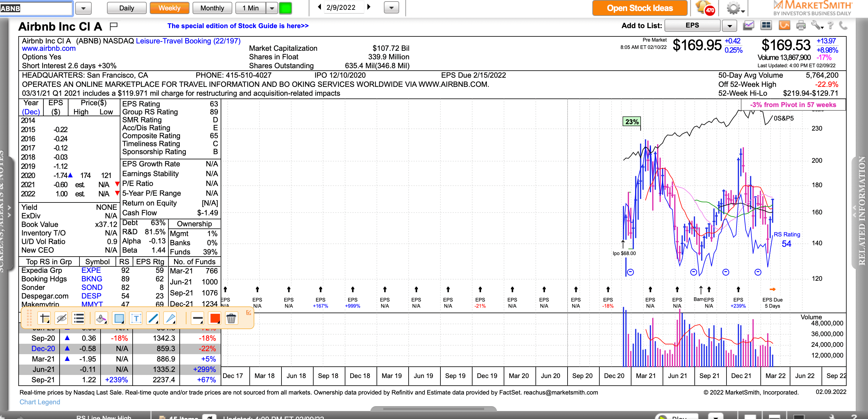
Task: Click the 2/9/2022 date field
Action: point(344,7)
